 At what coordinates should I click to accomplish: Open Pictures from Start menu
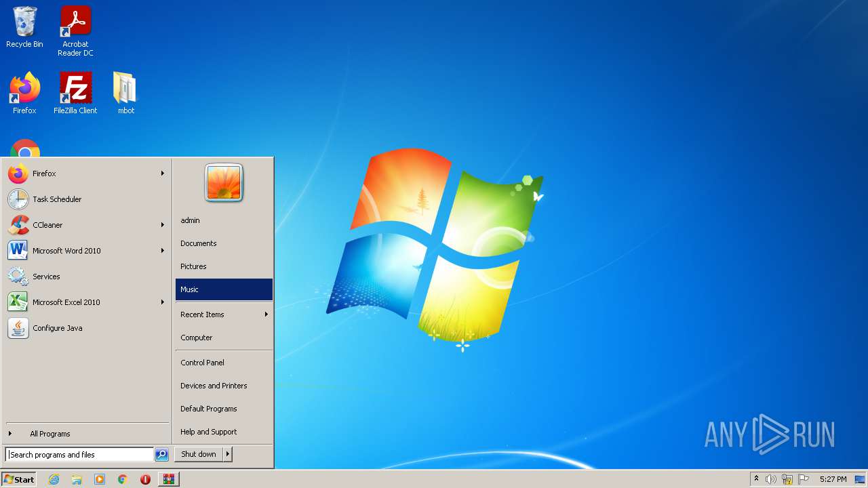tap(224, 266)
